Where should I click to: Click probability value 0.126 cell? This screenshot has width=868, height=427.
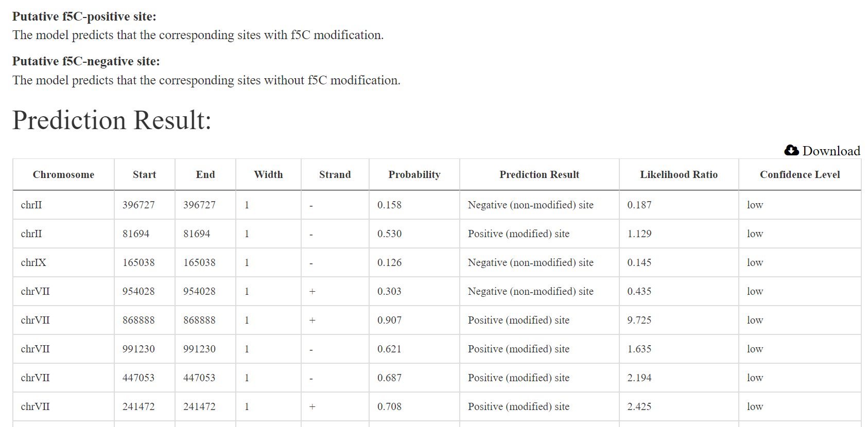414,262
